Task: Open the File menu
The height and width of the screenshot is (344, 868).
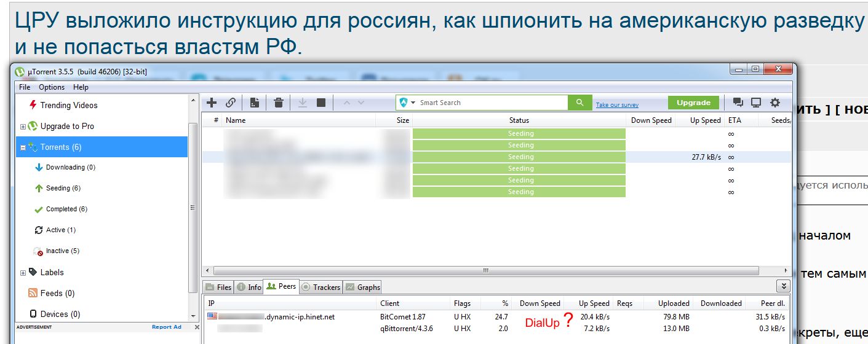Action: pos(25,87)
